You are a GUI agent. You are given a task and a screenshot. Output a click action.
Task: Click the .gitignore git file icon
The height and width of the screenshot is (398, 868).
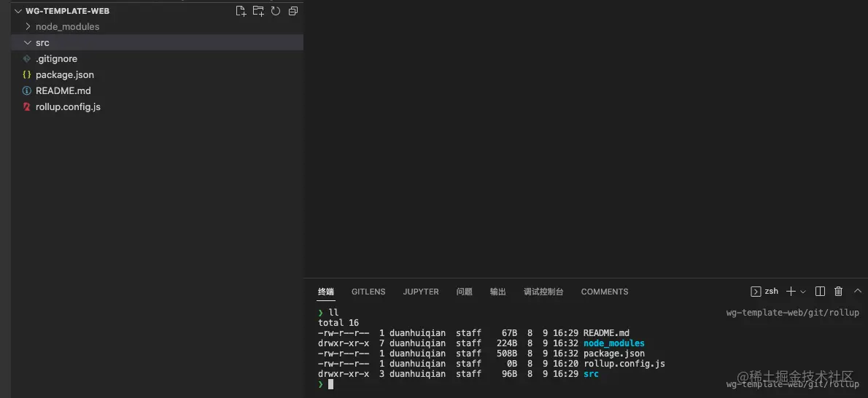26,58
